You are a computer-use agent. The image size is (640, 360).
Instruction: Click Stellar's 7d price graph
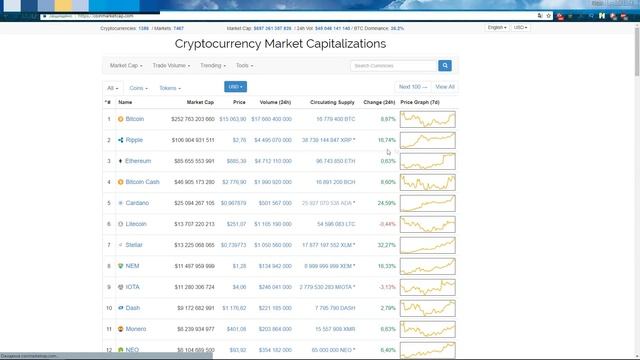(x=428, y=245)
